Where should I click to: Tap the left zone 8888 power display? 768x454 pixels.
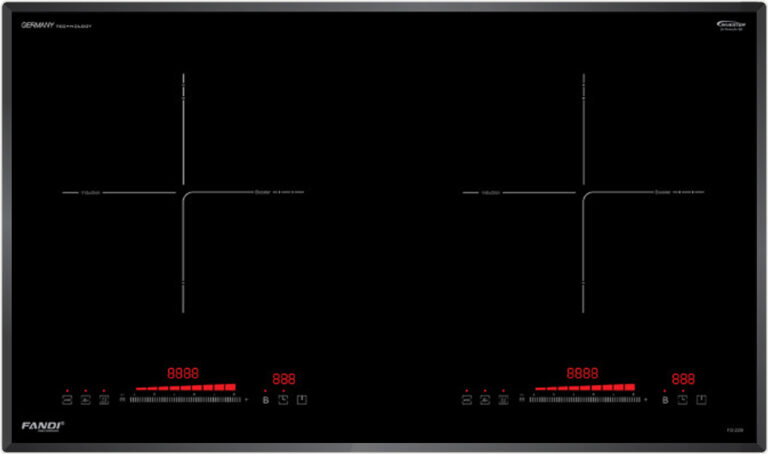click(183, 372)
